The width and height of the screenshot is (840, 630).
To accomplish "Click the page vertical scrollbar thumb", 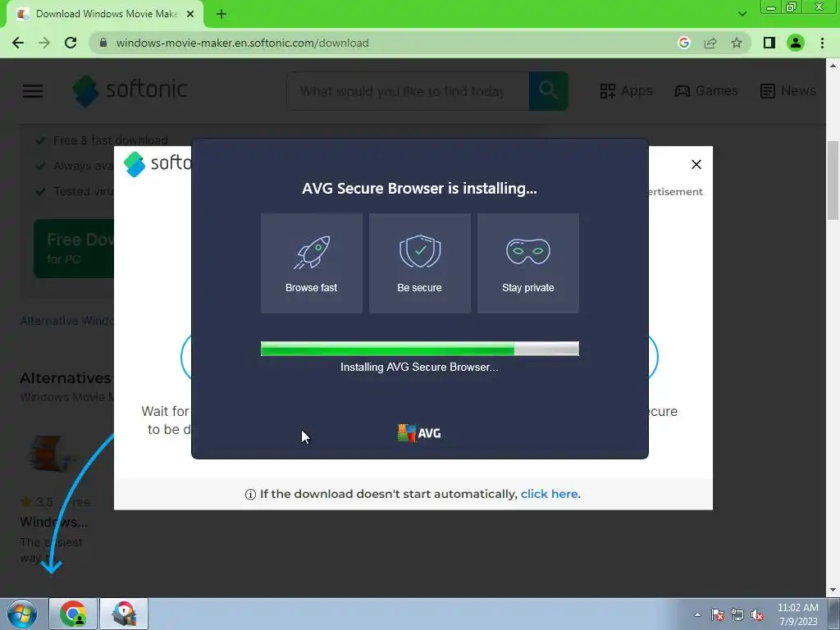I will pyautogui.click(x=833, y=180).
